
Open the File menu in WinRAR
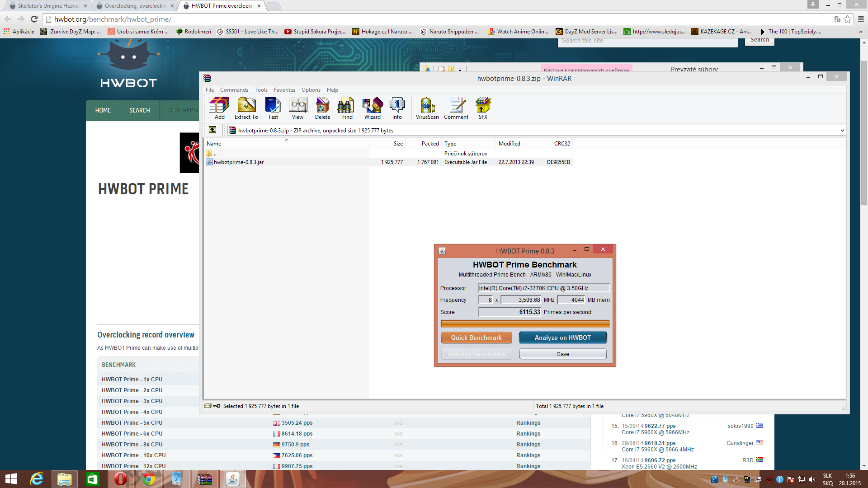click(x=210, y=90)
